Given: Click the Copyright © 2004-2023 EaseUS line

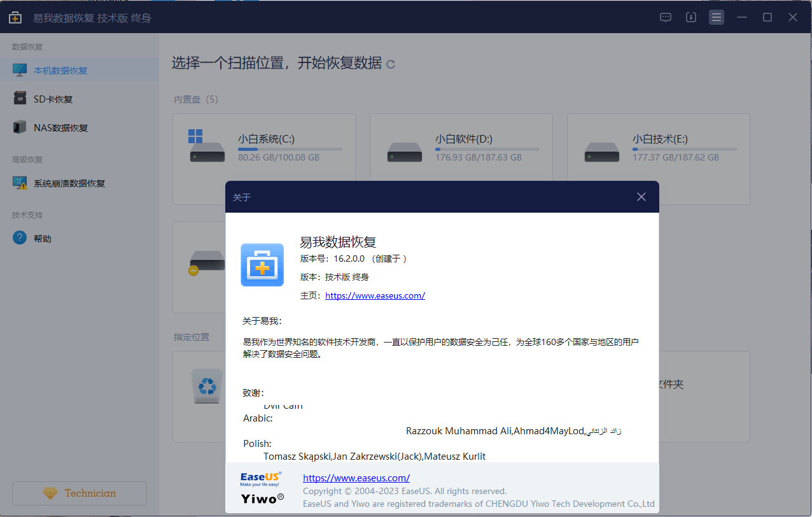Looking at the screenshot, I should 405,491.
